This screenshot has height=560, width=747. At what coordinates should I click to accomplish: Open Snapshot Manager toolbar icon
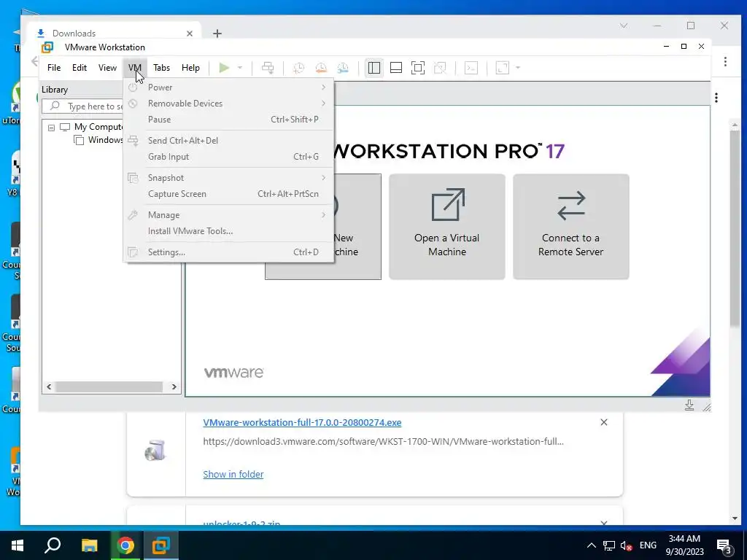click(343, 68)
